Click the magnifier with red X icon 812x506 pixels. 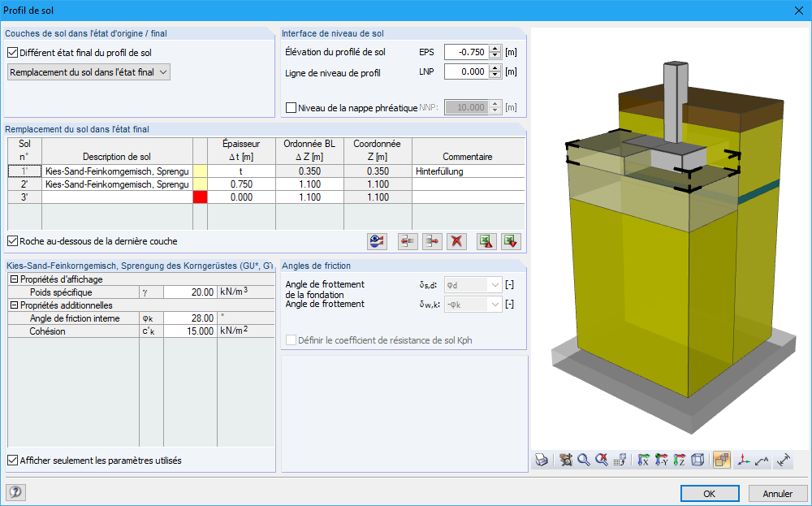(x=601, y=460)
